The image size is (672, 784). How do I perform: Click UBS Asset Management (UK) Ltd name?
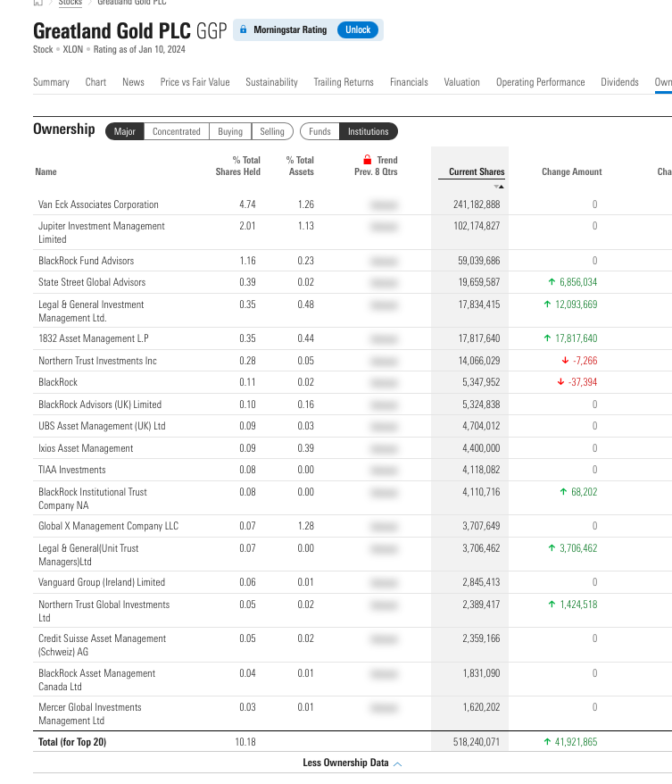102,426
